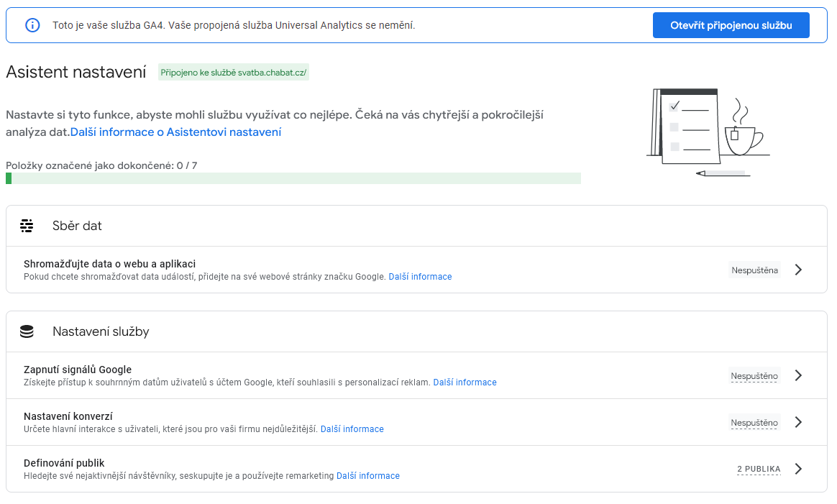
Task: Open Další informace link for signály Google
Action: (x=465, y=382)
